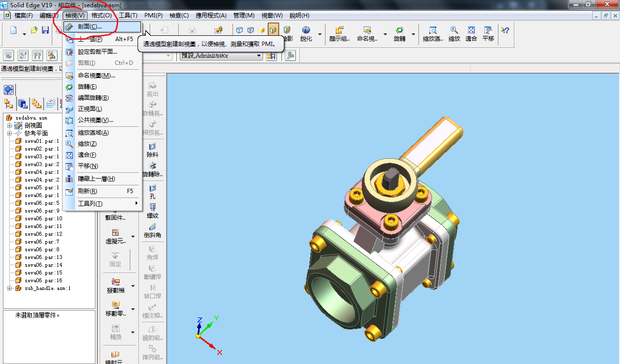This screenshot has width=620, height=364.
Task: Open the 檔案(F) menu
Action: (x=24, y=15)
